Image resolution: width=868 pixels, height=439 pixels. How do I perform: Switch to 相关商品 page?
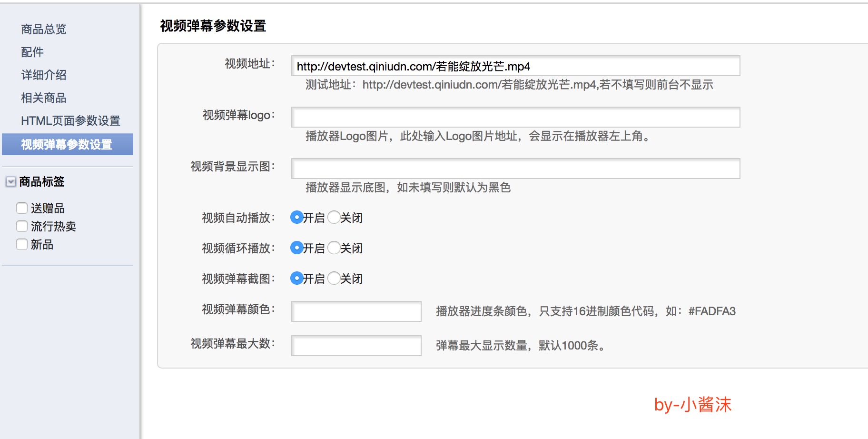(44, 98)
